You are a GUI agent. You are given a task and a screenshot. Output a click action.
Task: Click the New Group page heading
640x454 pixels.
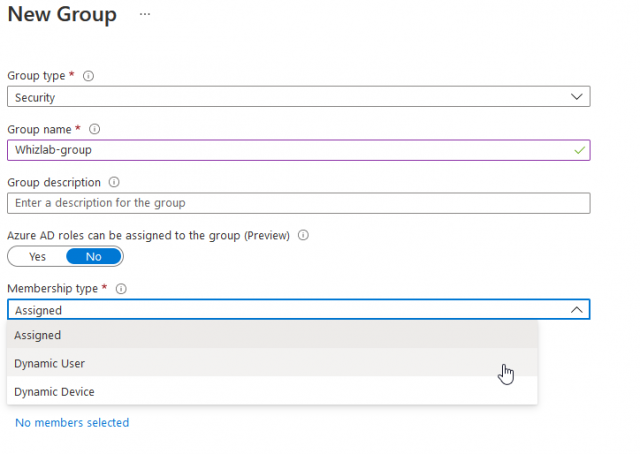point(62,15)
